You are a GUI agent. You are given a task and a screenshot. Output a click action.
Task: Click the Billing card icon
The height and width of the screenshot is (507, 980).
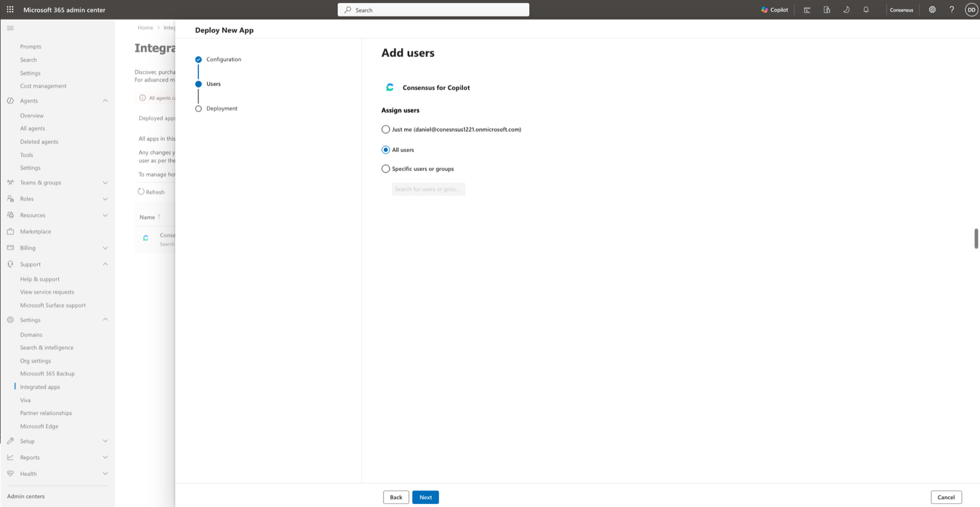[x=10, y=248]
